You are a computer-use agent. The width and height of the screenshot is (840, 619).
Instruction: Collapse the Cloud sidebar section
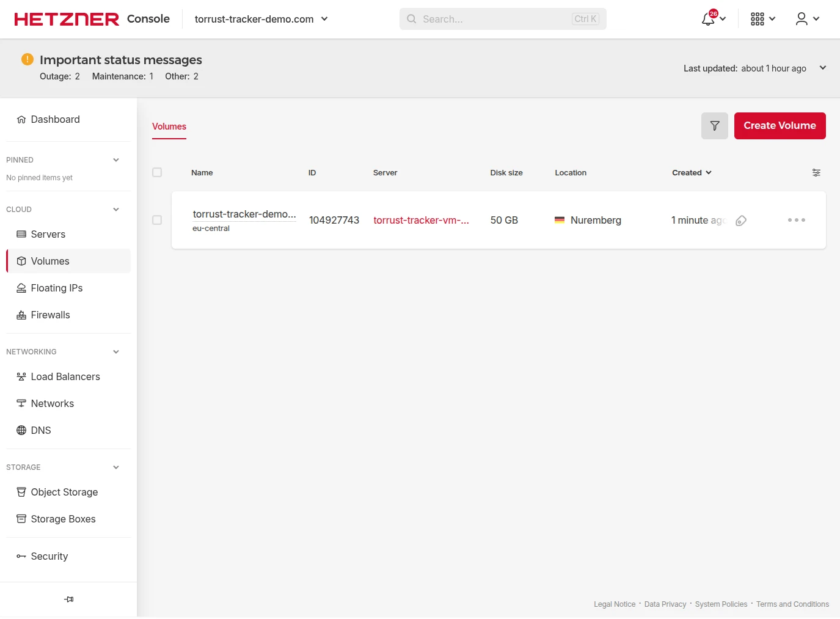pos(116,210)
